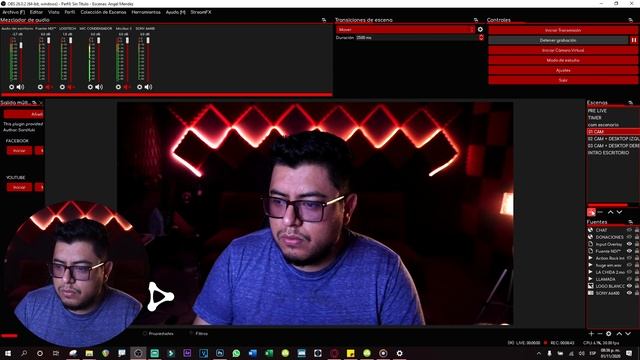Click Iniciar Cámara Virtual button
This screenshot has width=640, height=360.
coord(563,50)
